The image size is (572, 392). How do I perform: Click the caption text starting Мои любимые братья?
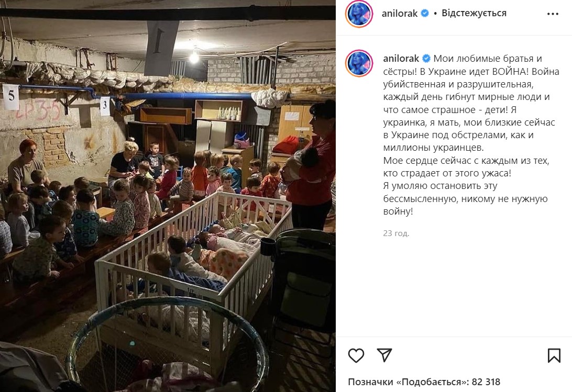click(x=471, y=135)
